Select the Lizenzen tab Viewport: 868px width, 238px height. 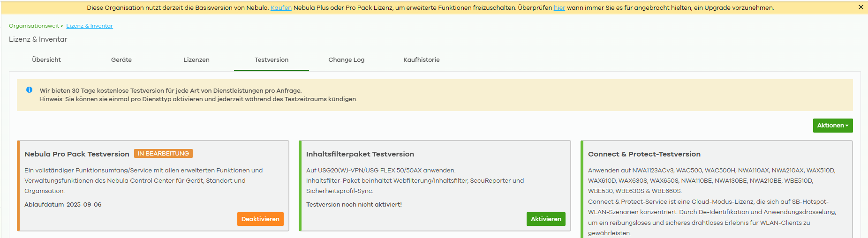[196, 60]
